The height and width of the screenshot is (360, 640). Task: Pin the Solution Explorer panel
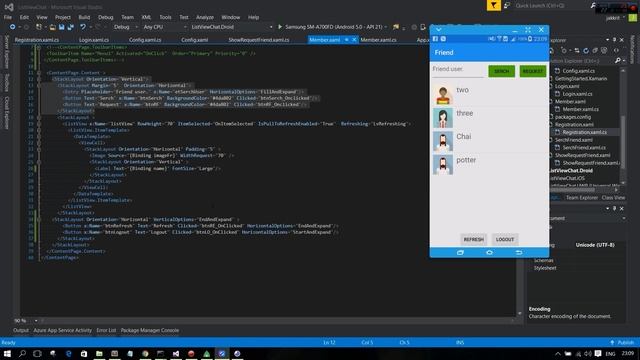click(614, 40)
